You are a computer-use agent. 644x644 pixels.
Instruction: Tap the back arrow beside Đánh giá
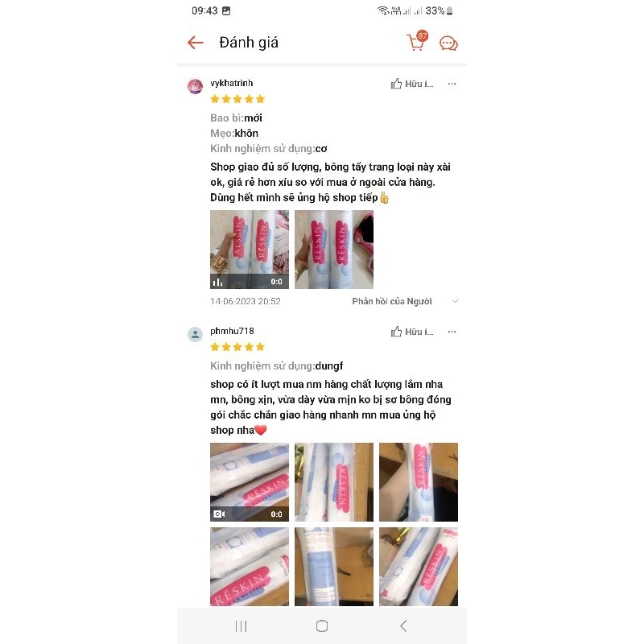coord(195,43)
